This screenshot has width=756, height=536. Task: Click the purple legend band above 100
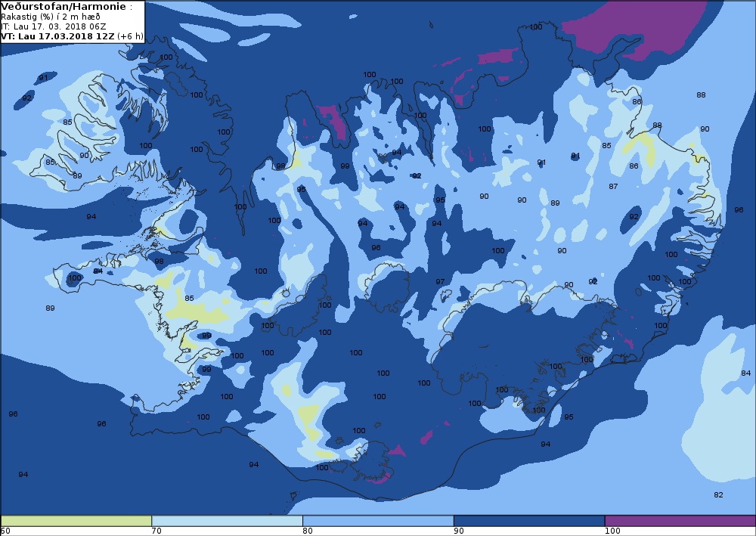680,521
